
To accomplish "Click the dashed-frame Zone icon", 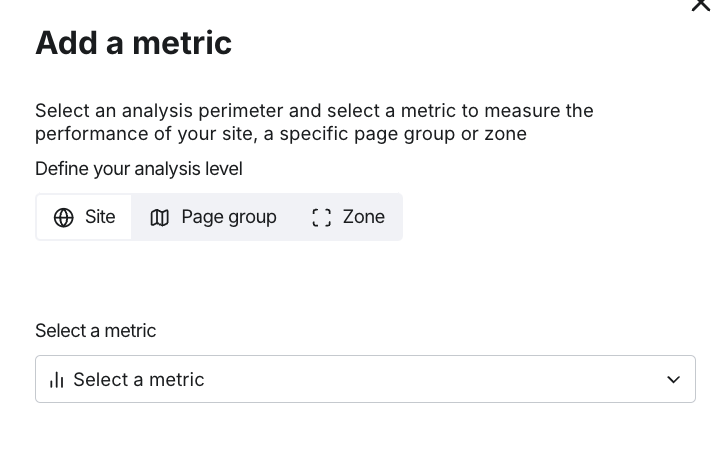I will 321,218.
